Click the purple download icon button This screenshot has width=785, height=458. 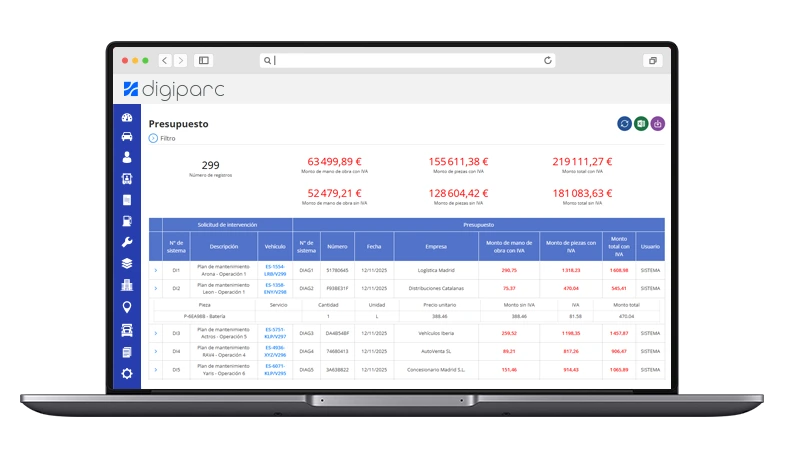point(657,124)
